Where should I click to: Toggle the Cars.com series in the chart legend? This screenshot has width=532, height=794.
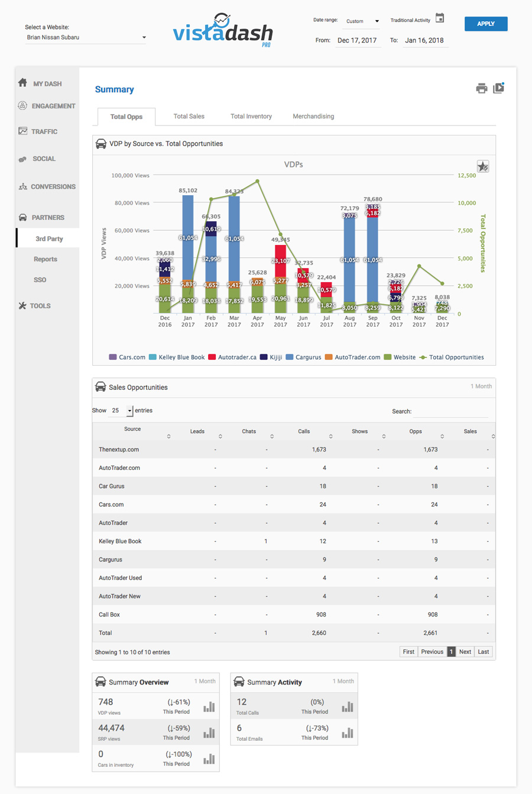(x=127, y=357)
